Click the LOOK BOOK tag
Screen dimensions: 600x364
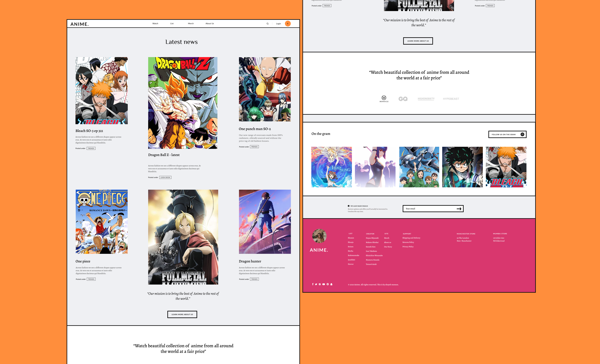(x=165, y=177)
